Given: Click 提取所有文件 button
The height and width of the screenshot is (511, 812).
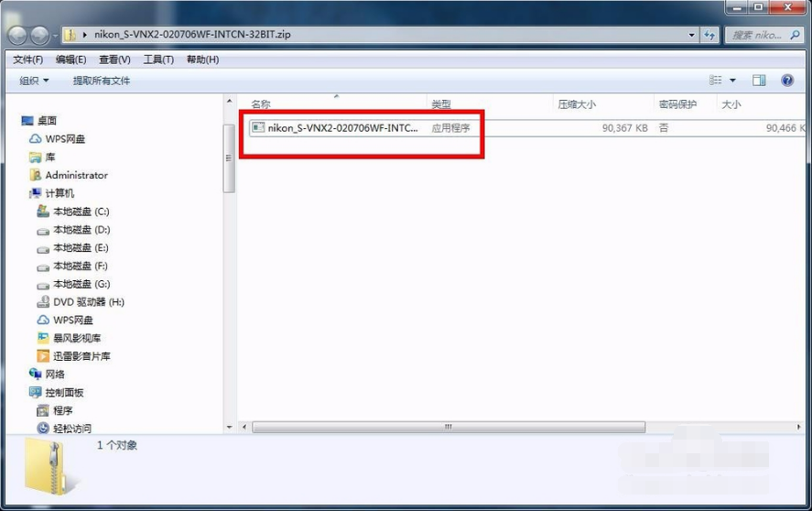Looking at the screenshot, I should point(102,81).
